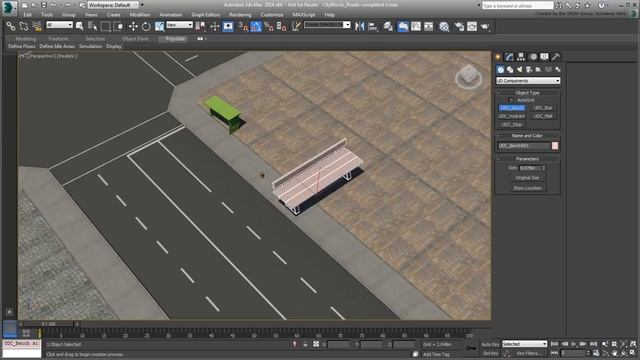
Task: Toggle the Auto Key button
Action: tap(490, 344)
